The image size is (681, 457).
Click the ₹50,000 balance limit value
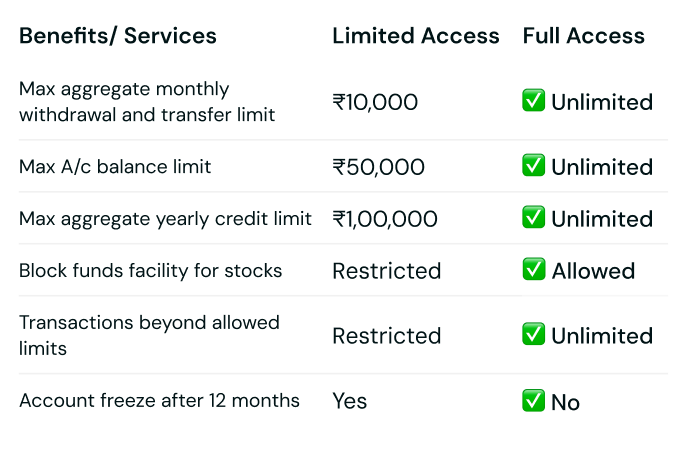pos(378,167)
